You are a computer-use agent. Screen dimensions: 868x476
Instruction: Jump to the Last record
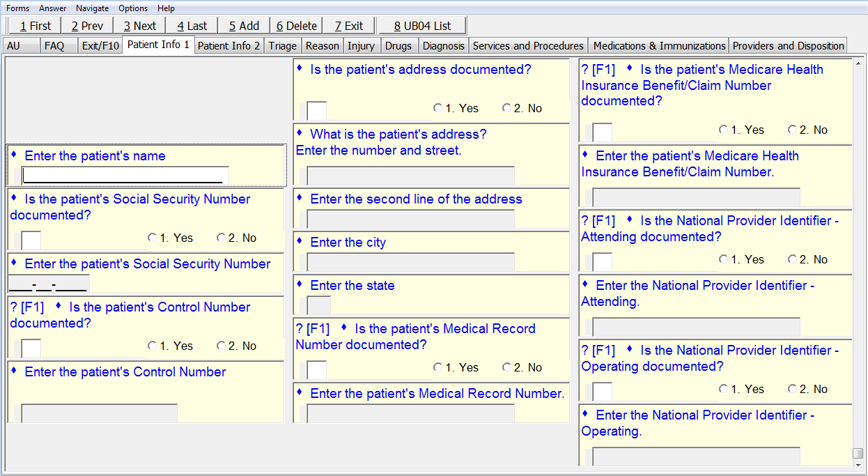click(192, 26)
